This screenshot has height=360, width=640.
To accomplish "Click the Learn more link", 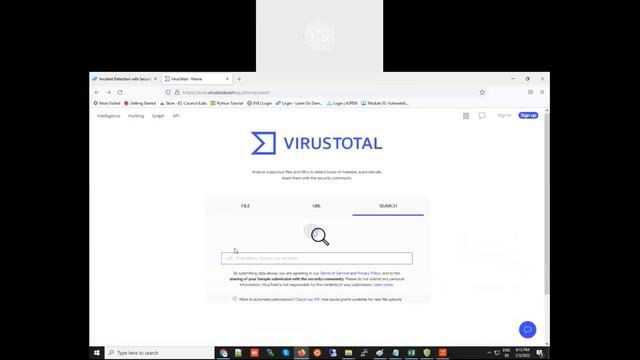I will 383,284.
